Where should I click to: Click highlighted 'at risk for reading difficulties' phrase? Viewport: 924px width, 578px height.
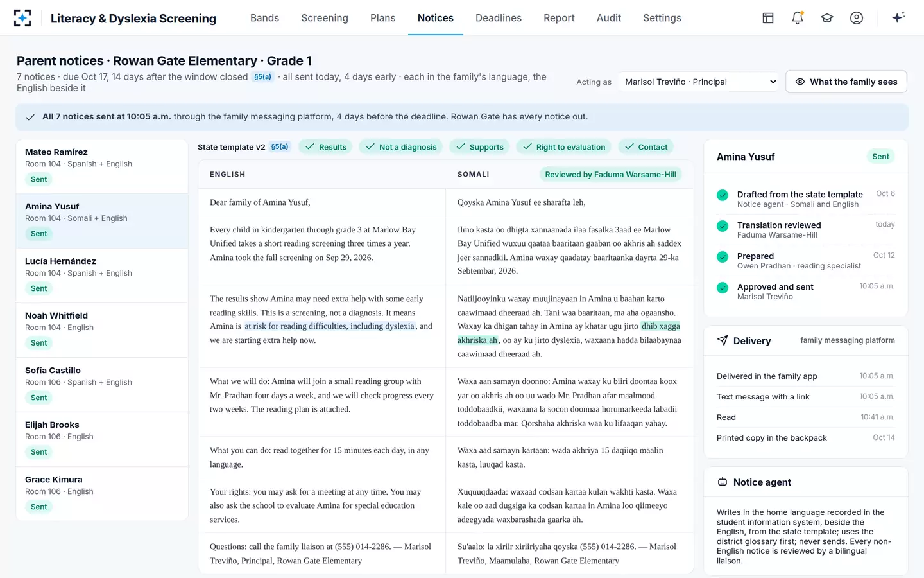pos(329,326)
